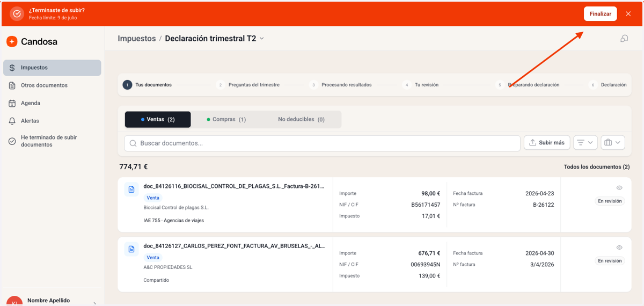Click the A&C PROPIEDADES SL text
Screen dimensions: 644x306
[167, 267]
